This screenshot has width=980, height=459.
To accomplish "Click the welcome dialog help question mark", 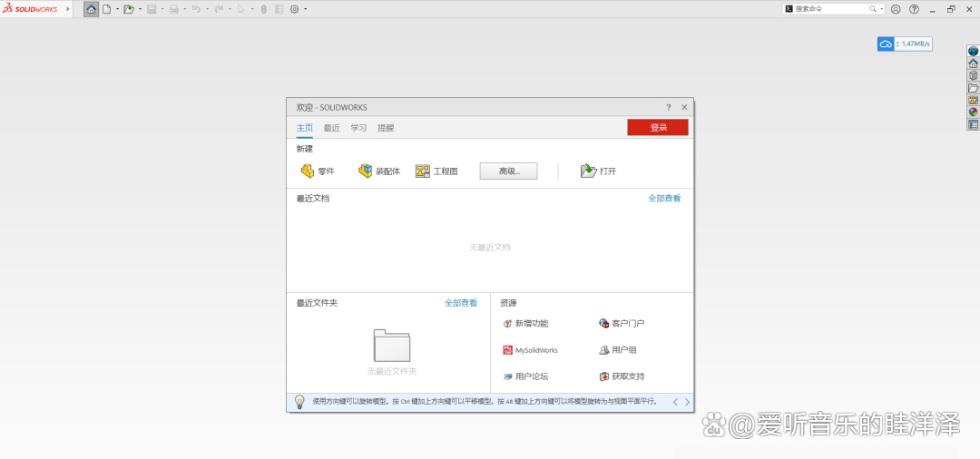I will (x=668, y=107).
